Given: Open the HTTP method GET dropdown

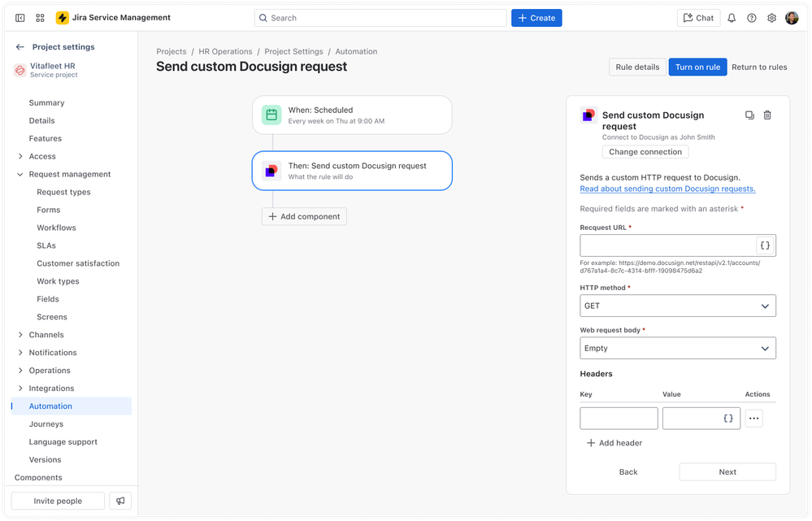Looking at the screenshot, I should point(677,306).
